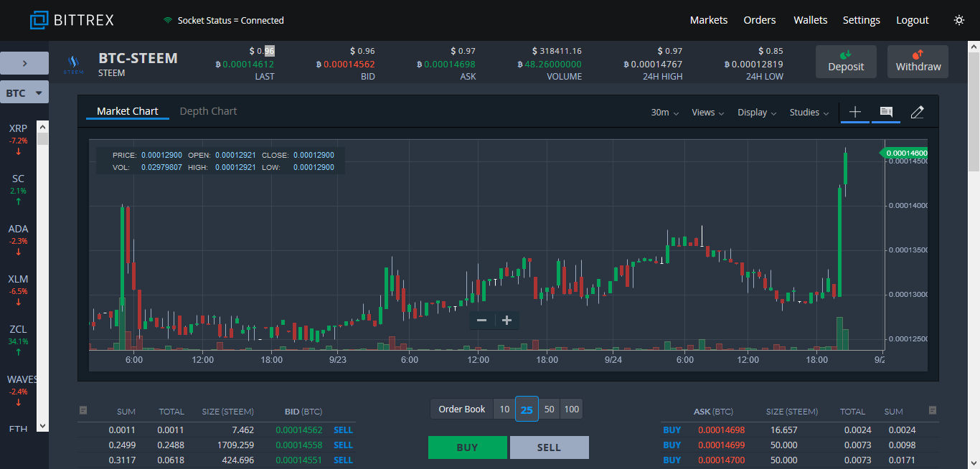The height and width of the screenshot is (469, 980).
Task: Click BUY on the 0.00014699 ask row
Action: 672,445
